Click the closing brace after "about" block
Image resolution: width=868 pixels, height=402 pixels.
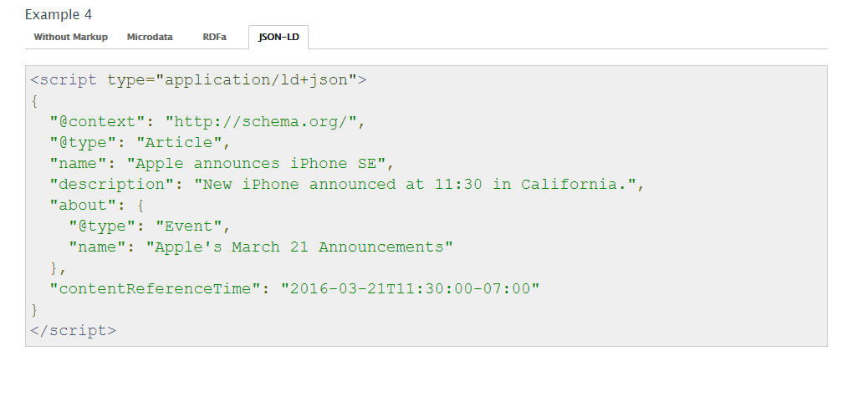click(x=58, y=268)
